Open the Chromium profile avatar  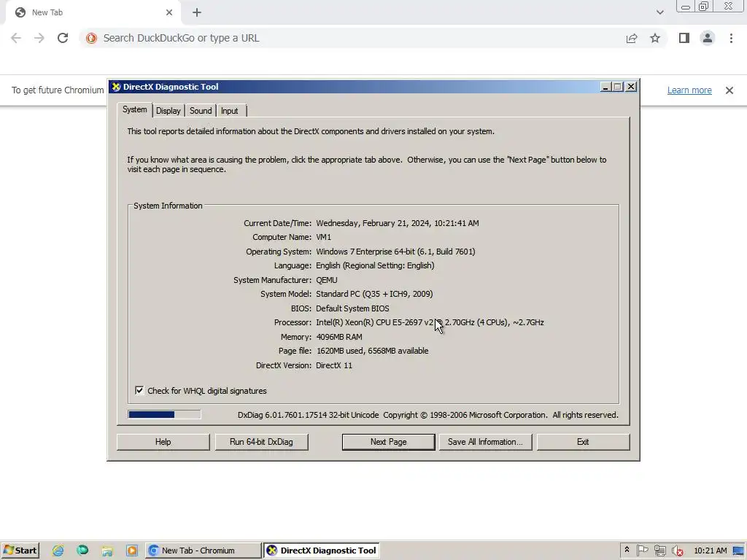708,38
